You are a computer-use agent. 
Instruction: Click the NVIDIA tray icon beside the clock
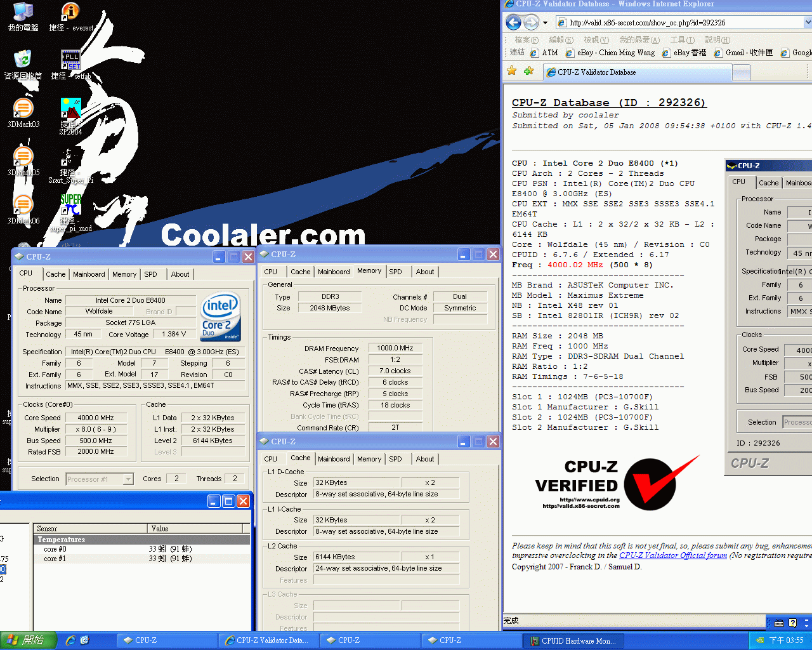pyautogui.click(x=759, y=640)
